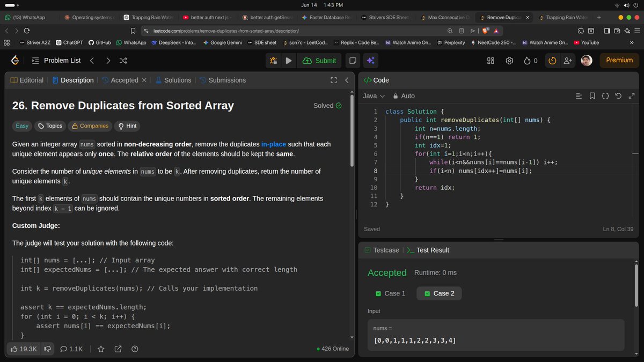This screenshot has height=362, width=644.
Task: Switch to the Description tab
Action: [73, 80]
